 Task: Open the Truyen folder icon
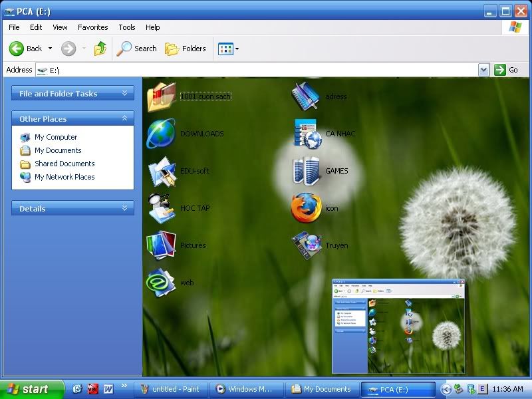[x=307, y=245]
